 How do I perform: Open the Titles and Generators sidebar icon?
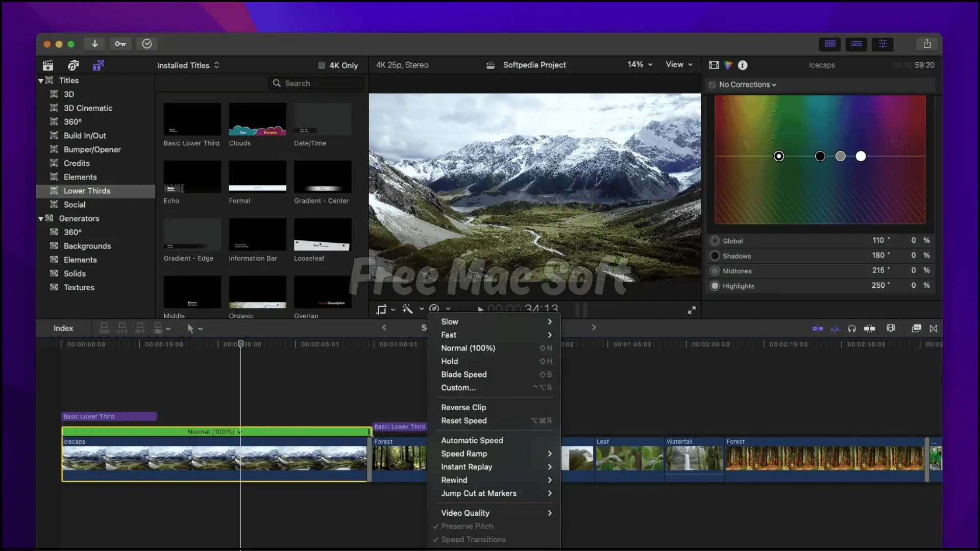pos(99,65)
